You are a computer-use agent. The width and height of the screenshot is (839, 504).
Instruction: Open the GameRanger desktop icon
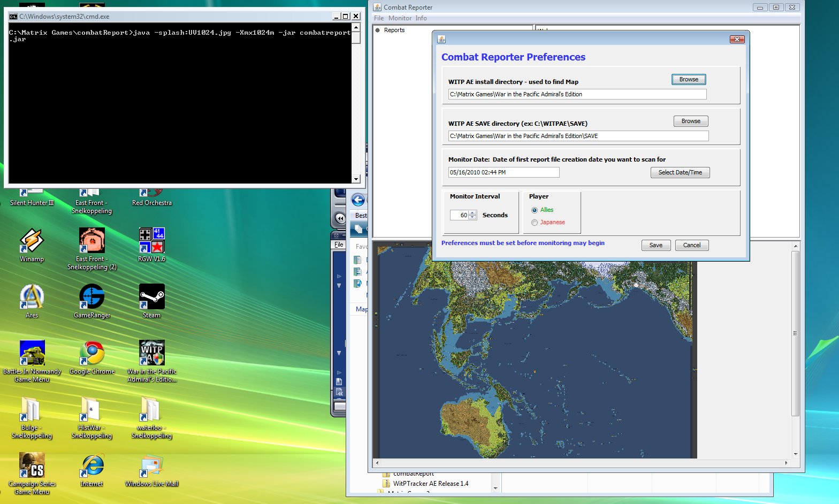click(x=91, y=296)
